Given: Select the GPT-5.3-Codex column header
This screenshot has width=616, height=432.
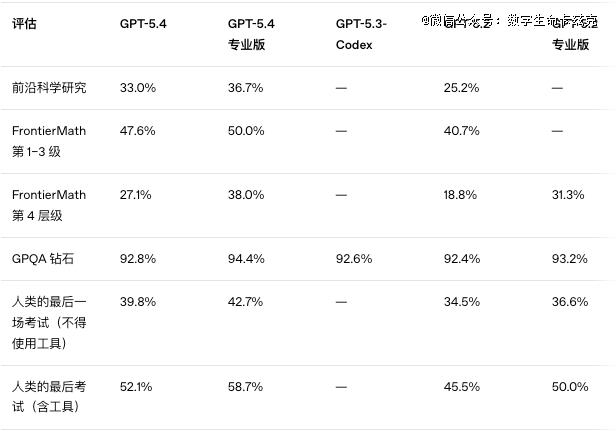Looking at the screenshot, I should 361,33.
